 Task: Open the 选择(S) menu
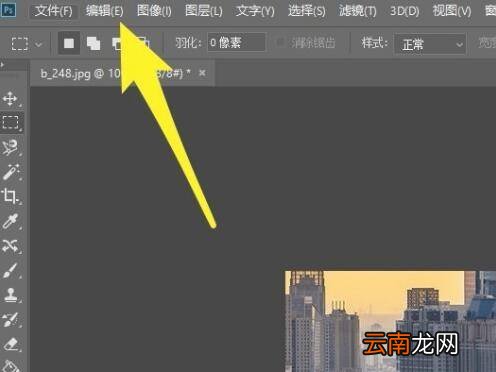tap(307, 11)
